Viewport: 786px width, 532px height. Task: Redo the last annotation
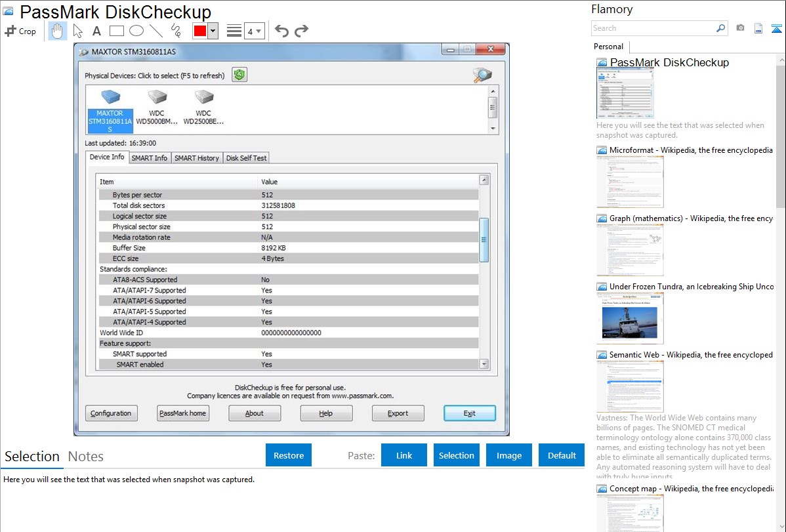(301, 31)
